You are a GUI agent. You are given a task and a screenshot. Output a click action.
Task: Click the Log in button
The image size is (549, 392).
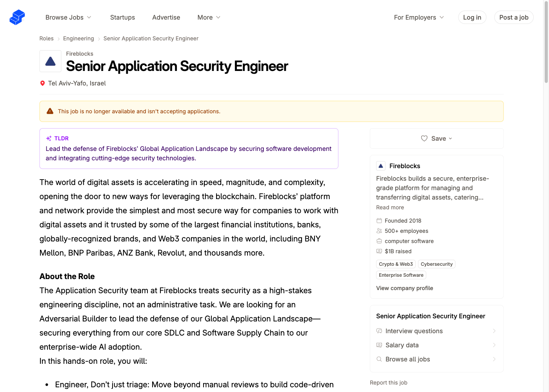(x=472, y=17)
